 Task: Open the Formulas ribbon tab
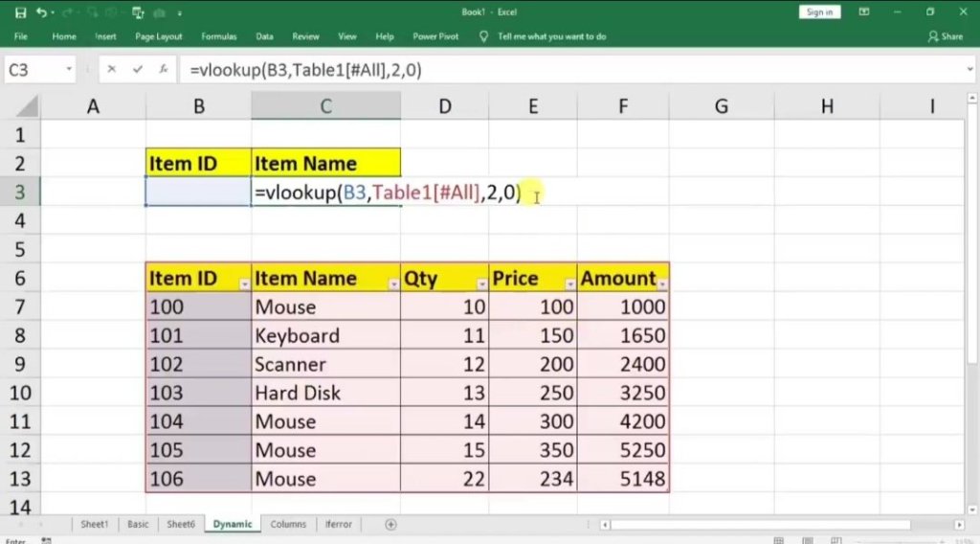click(x=218, y=36)
